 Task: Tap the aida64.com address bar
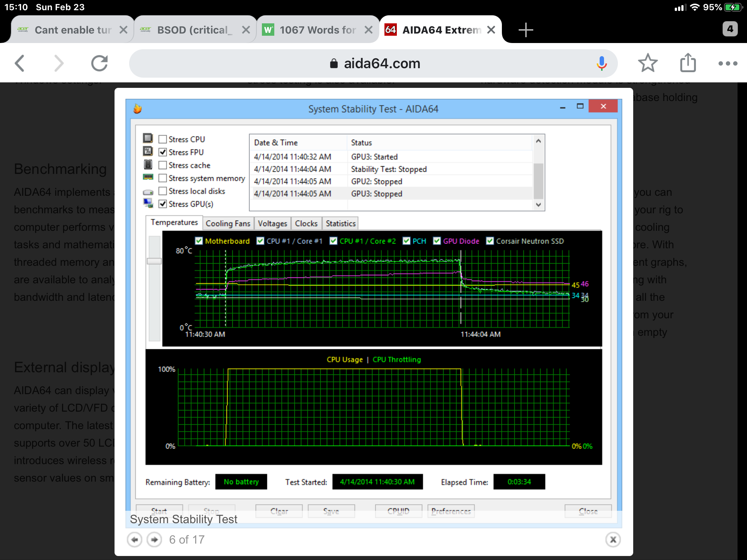click(x=373, y=63)
